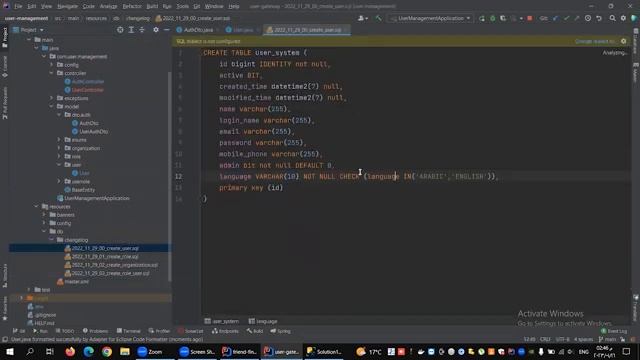Open the Navigate menu

click(x=67, y=7)
